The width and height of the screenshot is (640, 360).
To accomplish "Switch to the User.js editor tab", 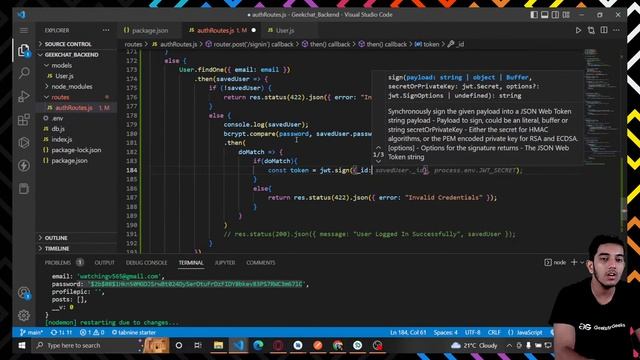I will [284, 30].
